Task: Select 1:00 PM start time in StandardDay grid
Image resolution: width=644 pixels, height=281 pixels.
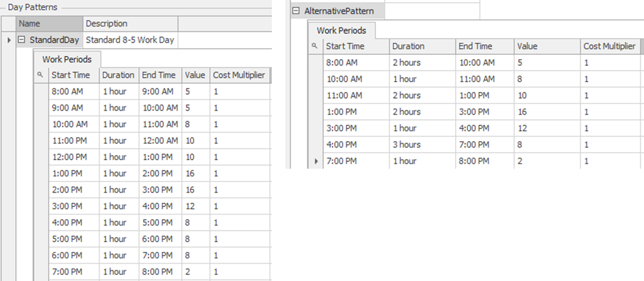Action: [x=73, y=174]
